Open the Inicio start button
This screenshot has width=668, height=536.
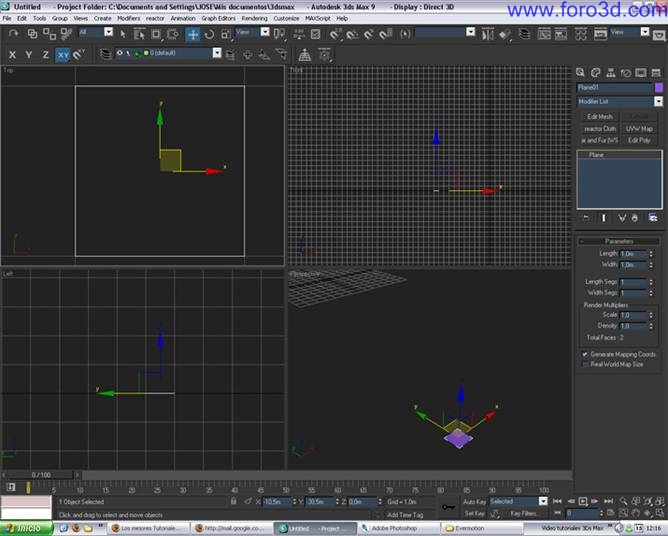pos(26,528)
